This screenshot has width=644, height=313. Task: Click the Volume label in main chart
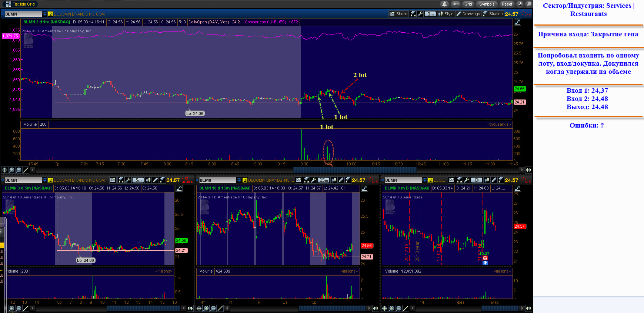click(x=30, y=124)
